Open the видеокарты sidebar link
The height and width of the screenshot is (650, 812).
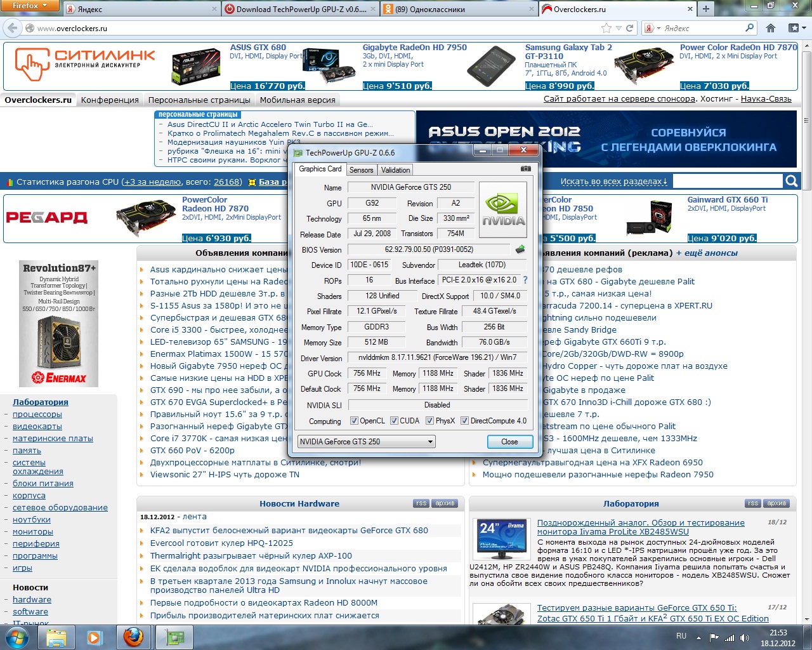click(x=37, y=426)
